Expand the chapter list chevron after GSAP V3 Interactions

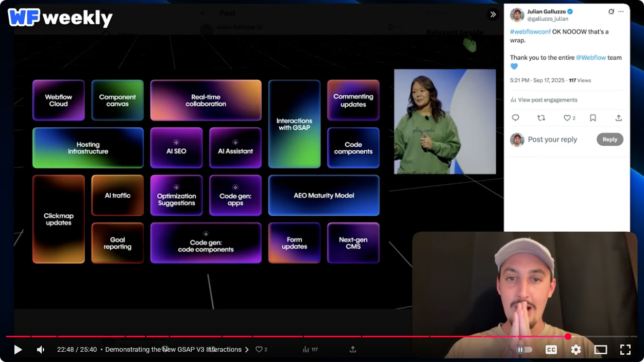pos(247,350)
